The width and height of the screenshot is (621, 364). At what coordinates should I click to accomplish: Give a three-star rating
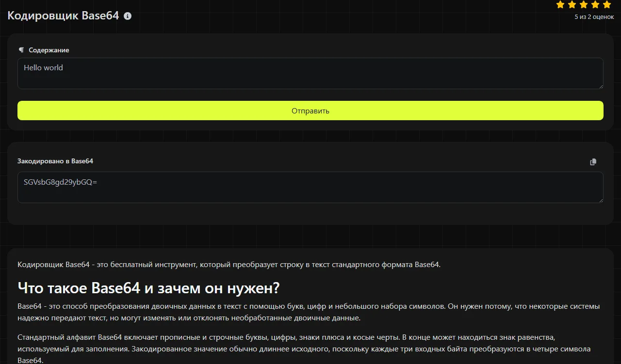(584, 5)
